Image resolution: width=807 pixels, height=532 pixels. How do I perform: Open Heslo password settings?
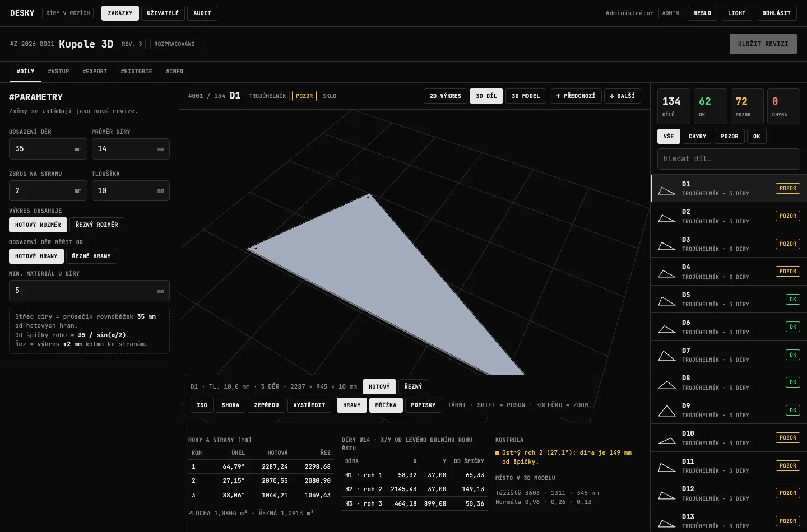(702, 13)
